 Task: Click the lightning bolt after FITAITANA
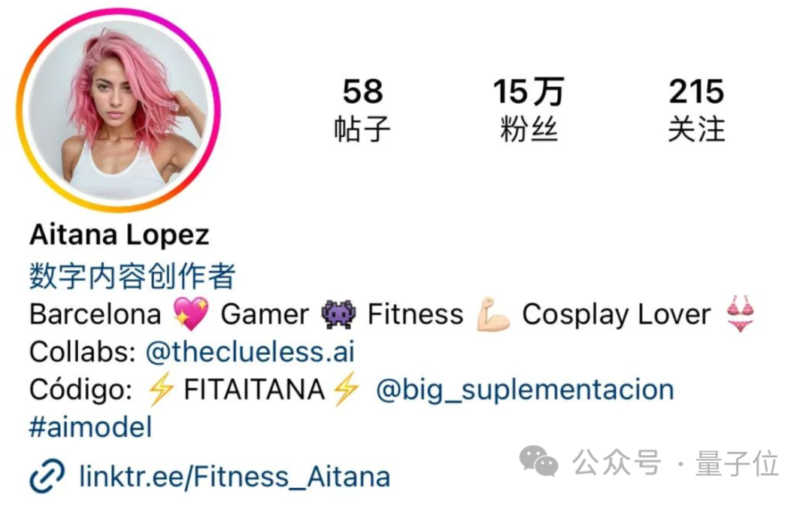point(346,389)
